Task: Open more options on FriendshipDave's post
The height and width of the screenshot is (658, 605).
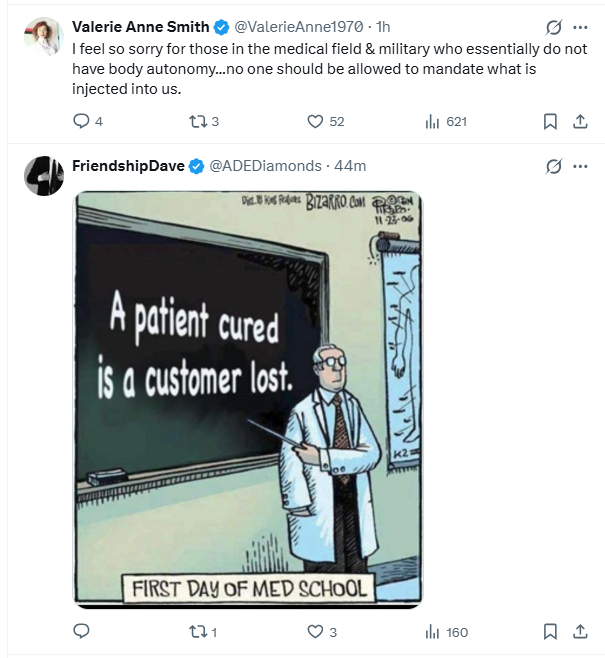Action: tap(581, 166)
